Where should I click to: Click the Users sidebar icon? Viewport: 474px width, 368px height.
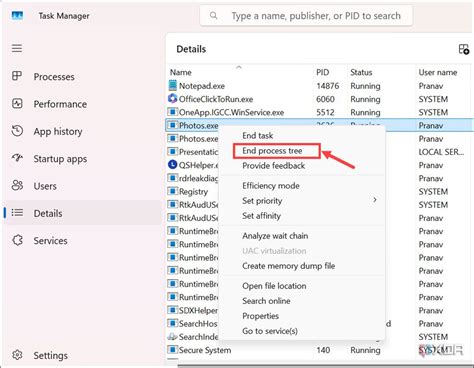17,185
